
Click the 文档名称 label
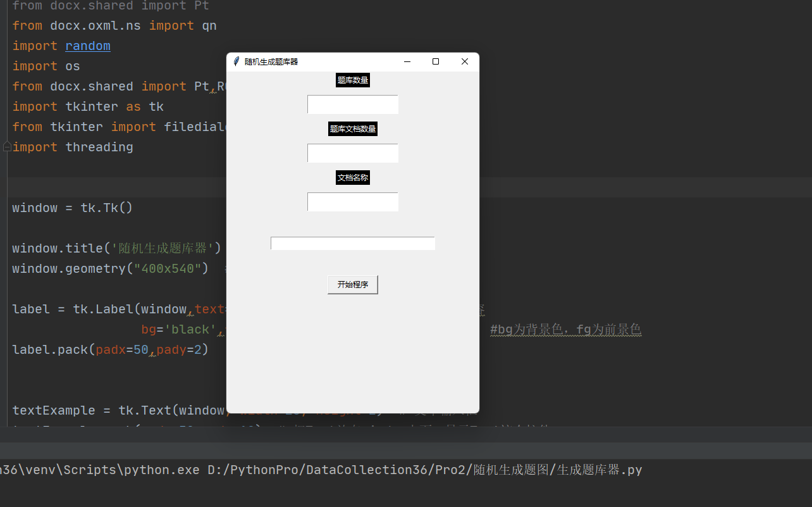tap(353, 178)
